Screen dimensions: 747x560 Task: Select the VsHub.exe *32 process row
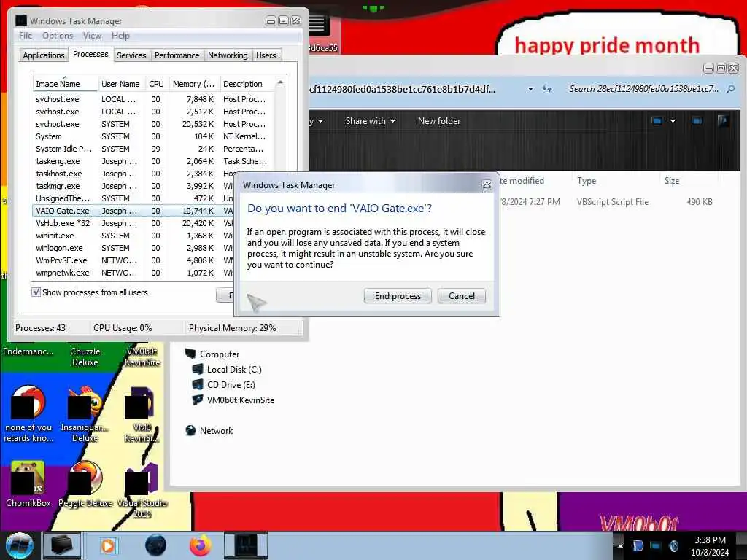(134, 223)
